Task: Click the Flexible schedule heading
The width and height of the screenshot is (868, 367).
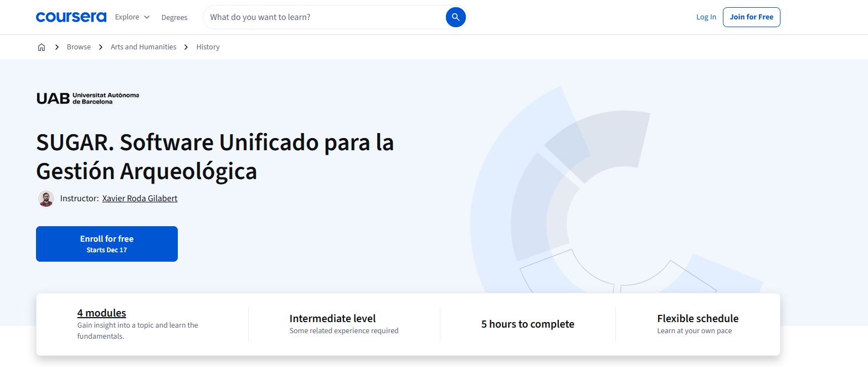Action: click(697, 319)
